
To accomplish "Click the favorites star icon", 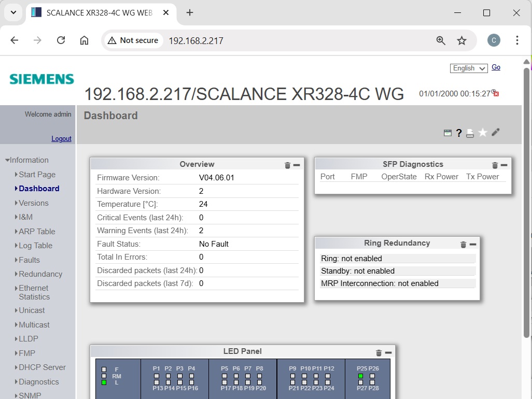I will [483, 133].
